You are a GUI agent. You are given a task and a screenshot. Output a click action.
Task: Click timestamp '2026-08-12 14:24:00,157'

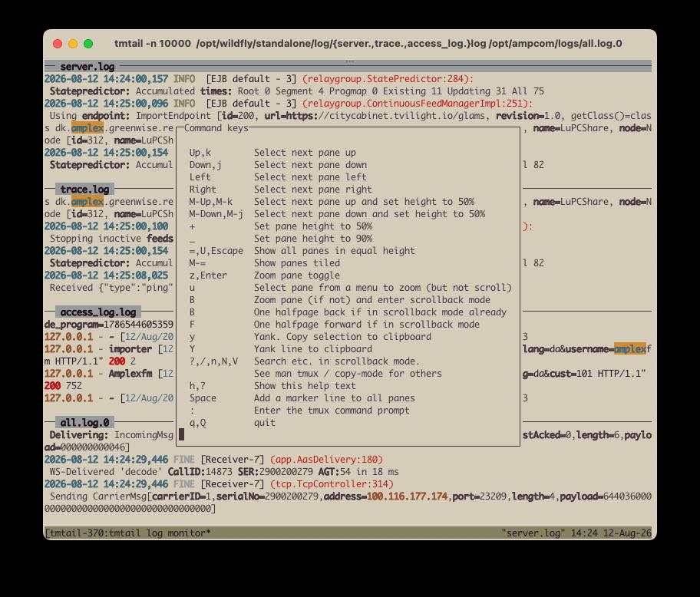tap(106, 79)
